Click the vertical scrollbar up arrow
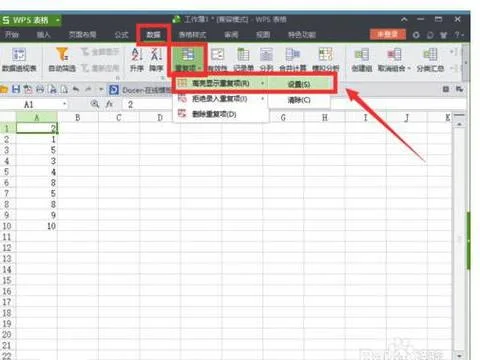The image size is (480, 360). [459, 124]
